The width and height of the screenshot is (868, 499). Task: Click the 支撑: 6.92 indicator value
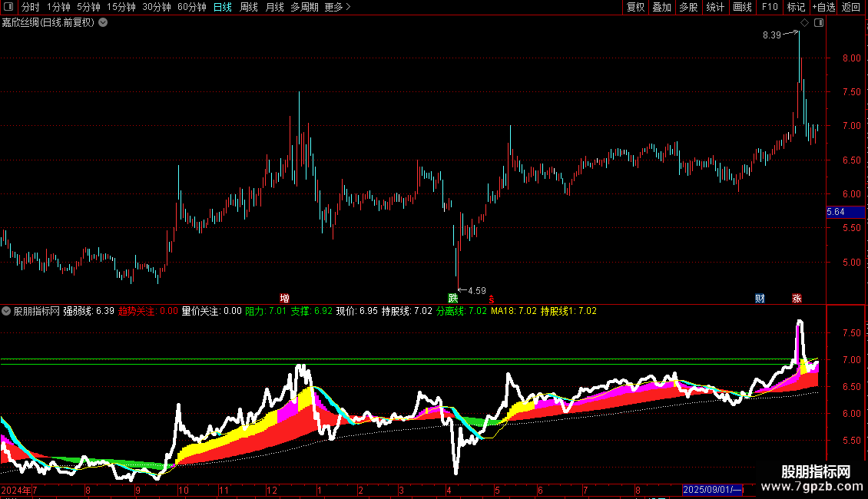tap(312, 311)
